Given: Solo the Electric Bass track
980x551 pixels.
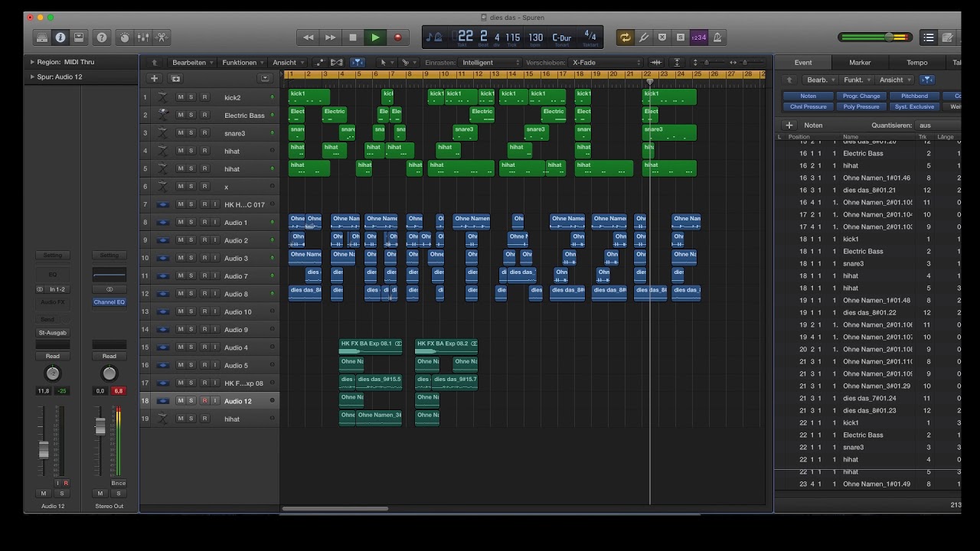Looking at the screenshot, I should (x=191, y=115).
